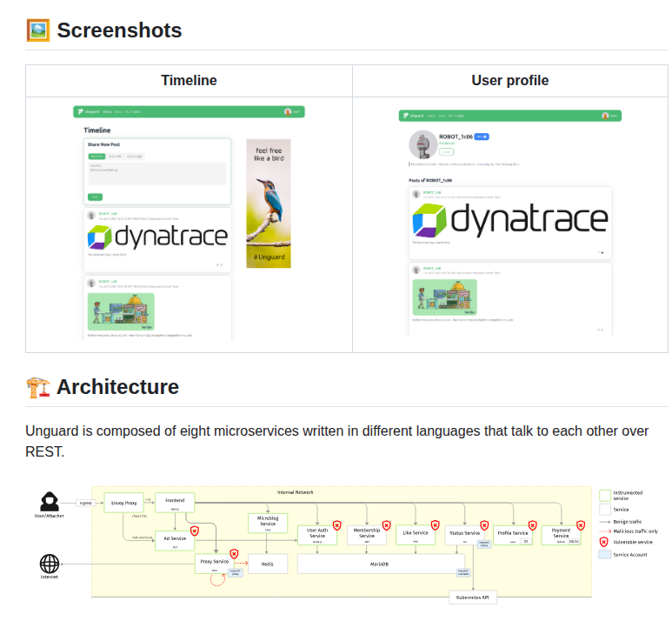Click the Unguard logo in the User profile screenshot navbar
Screen dimensions: 672x621
pos(405,116)
